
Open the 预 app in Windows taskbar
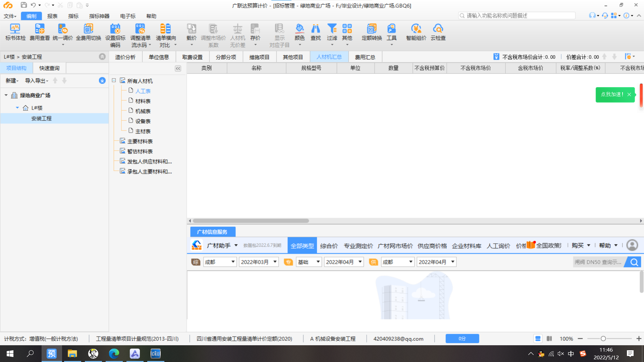52,353
